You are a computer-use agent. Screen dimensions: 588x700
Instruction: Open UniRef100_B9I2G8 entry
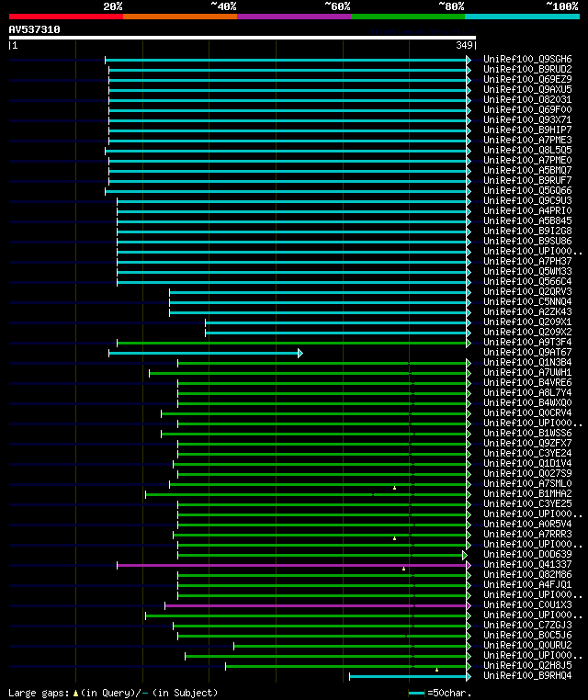527,231
